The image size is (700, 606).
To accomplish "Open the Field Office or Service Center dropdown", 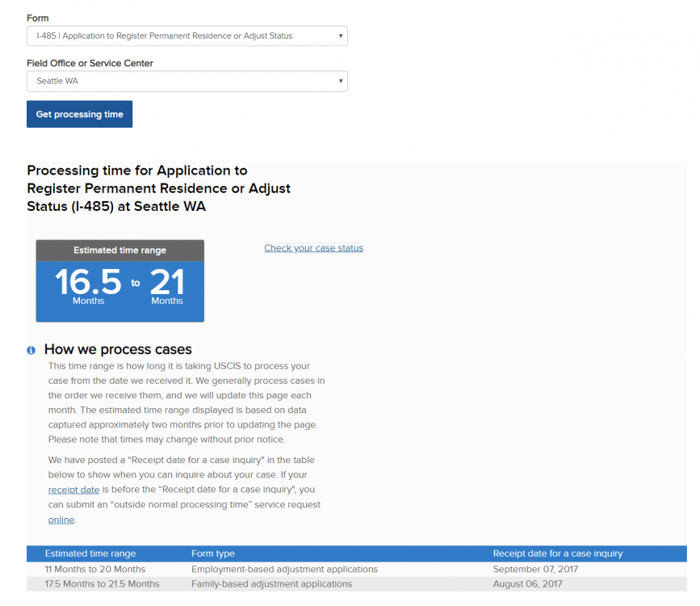I will point(187,81).
